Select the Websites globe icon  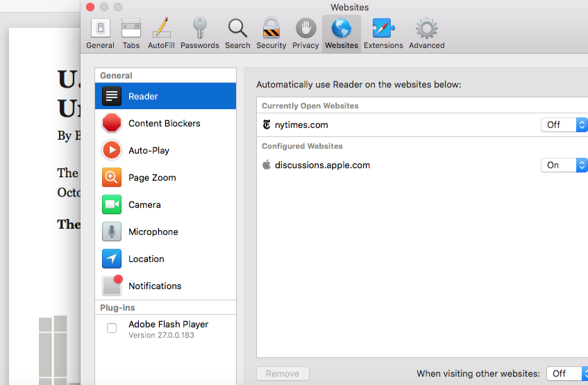(342, 28)
